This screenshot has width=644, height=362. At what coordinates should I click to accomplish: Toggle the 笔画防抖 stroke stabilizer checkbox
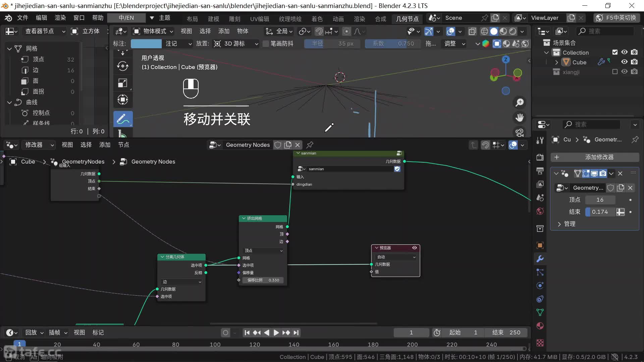(x=266, y=44)
